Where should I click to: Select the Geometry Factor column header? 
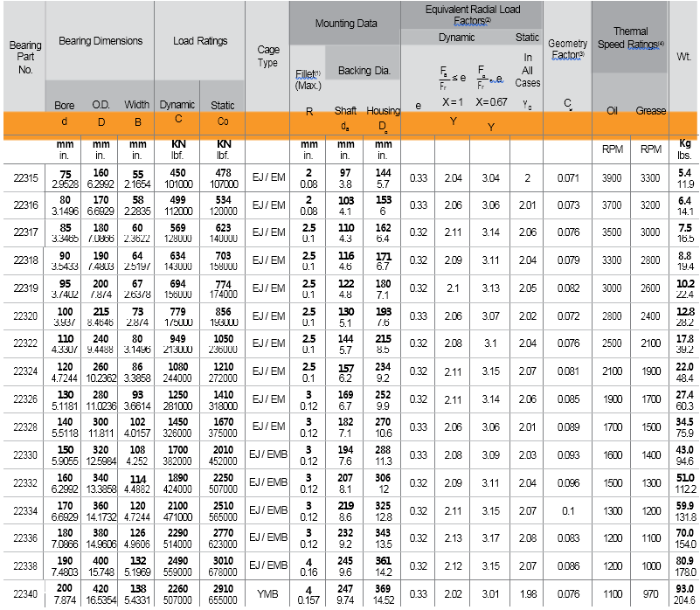567,49
